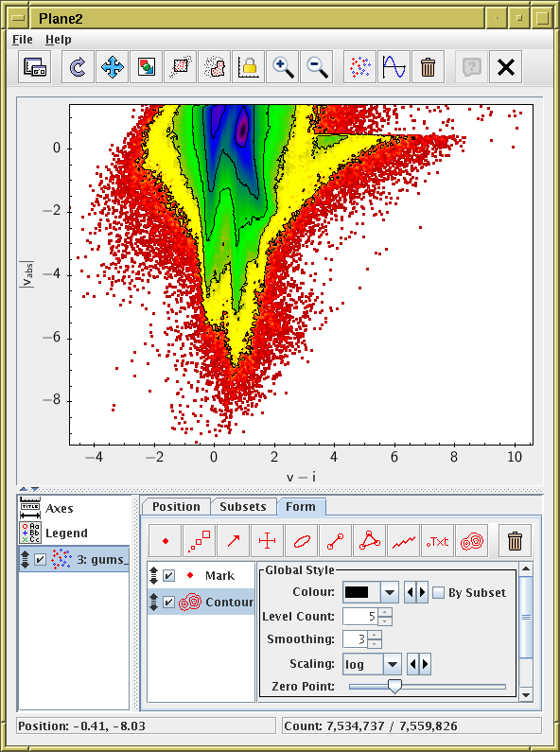
Task: Select the Vector arrow form icon
Action: tap(233, 541)
